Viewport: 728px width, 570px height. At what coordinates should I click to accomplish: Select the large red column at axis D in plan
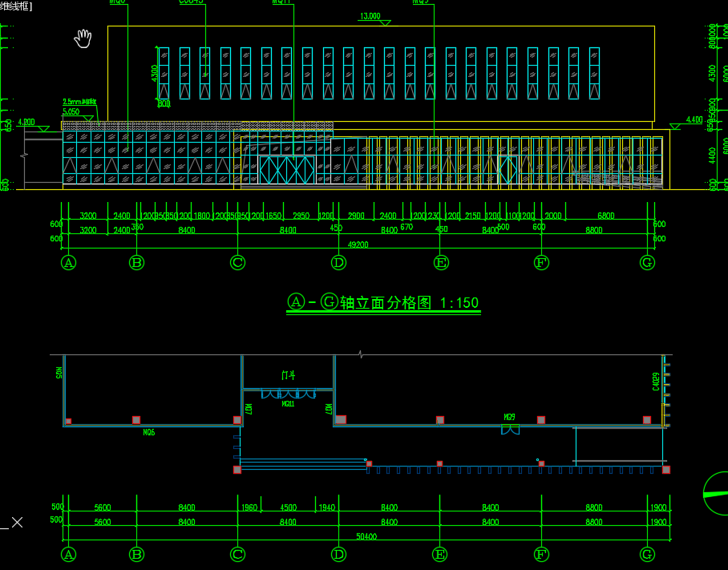point(341,419)
